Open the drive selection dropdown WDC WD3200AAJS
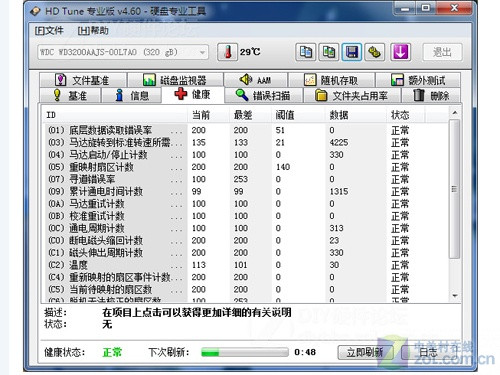Image resolution: width=500 pixels, height=375 pixels. [x=123, y=52]
